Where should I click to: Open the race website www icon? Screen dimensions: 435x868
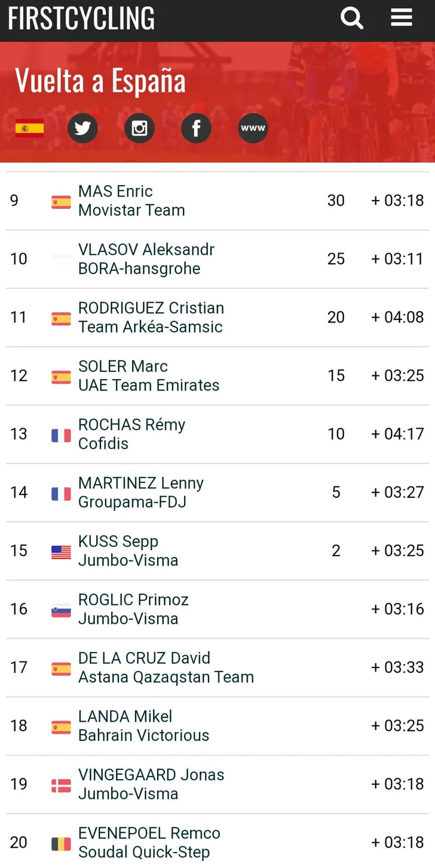pyautogui.click(x=253, y=128)
